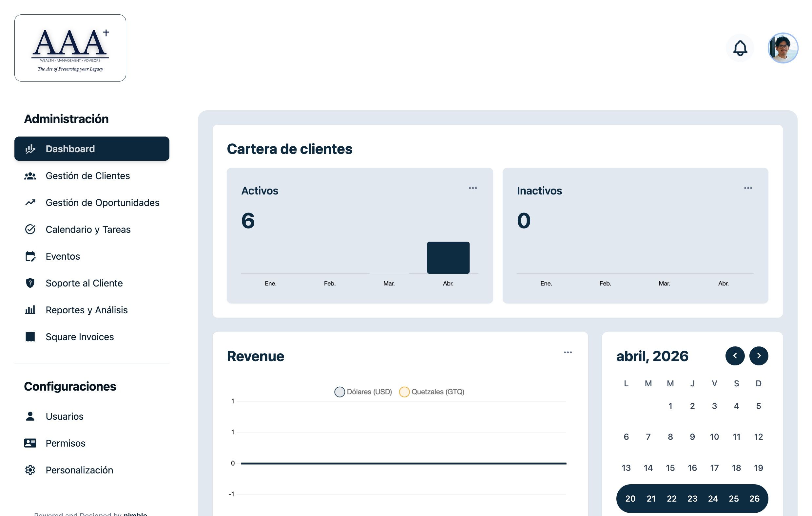Open the Eventos section
Image resolution: width=812 pixels, height=516 pixels.
click(x=92, y=256)
